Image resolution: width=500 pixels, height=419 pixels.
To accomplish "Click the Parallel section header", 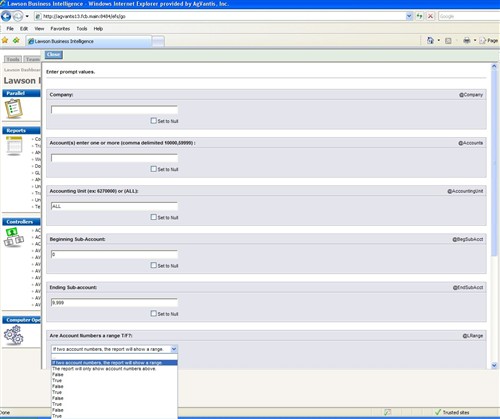I will (21, 93).
